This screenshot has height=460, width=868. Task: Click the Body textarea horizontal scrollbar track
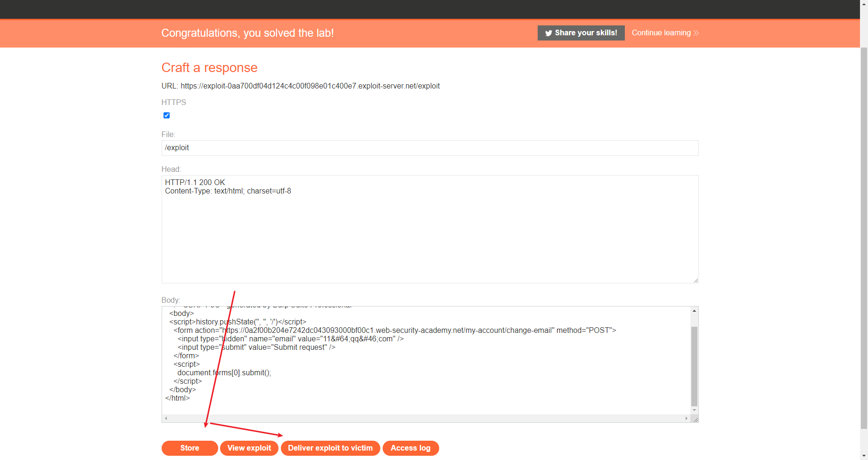(x=426, y=418)
